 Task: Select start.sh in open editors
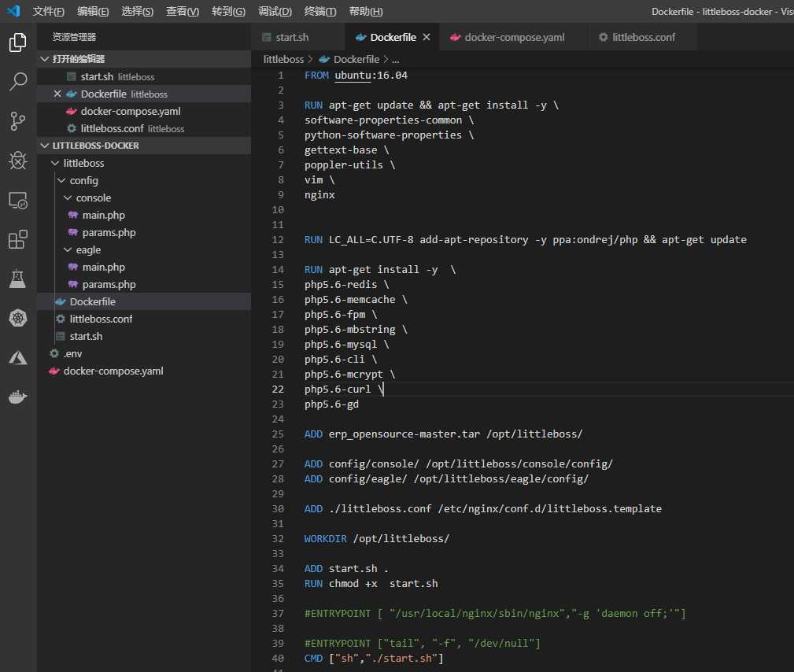pos(144,76)
